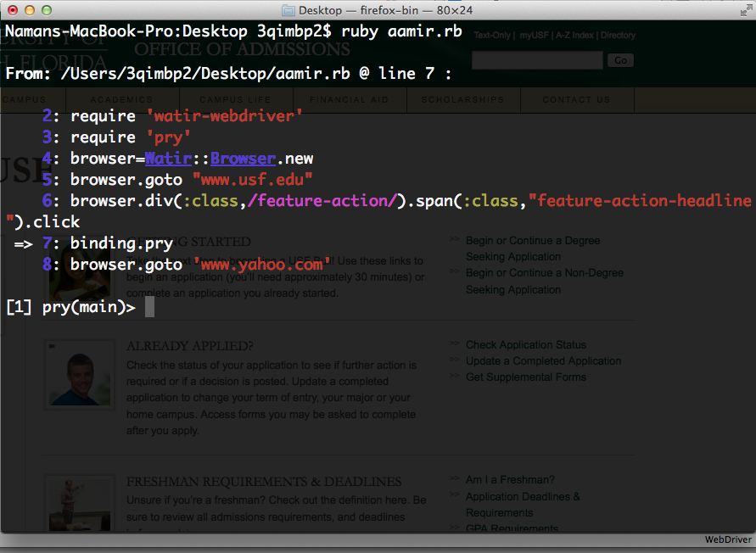The image size is (756, 553).
Task: Open the A-Z Index header link
Action: 574,35
